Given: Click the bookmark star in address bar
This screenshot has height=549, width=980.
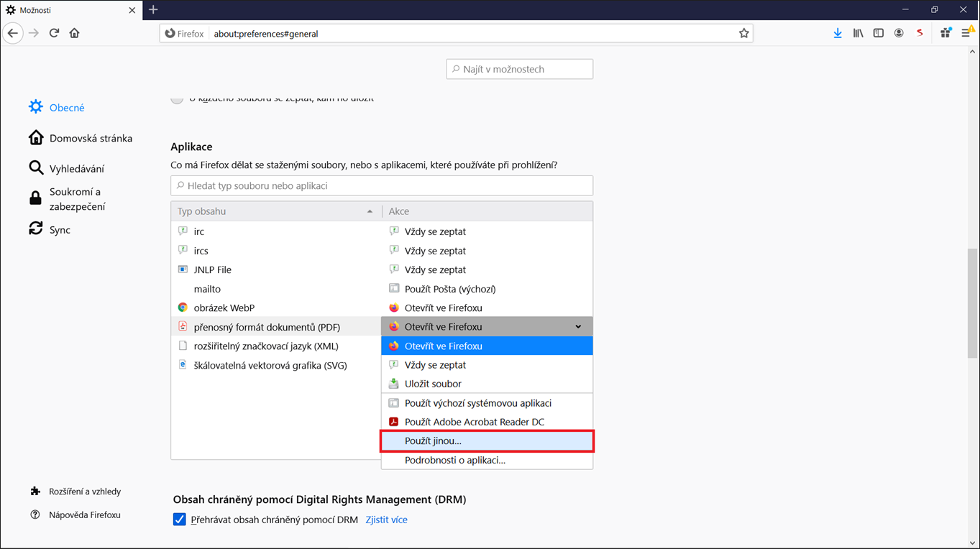Looking at the screenshot, I should tap(743, 33).
